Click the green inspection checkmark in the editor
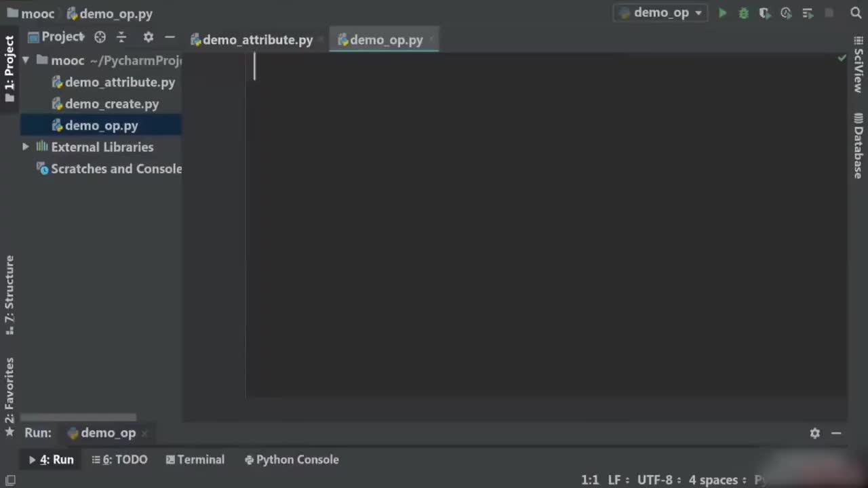 click(x=842, y=58)
